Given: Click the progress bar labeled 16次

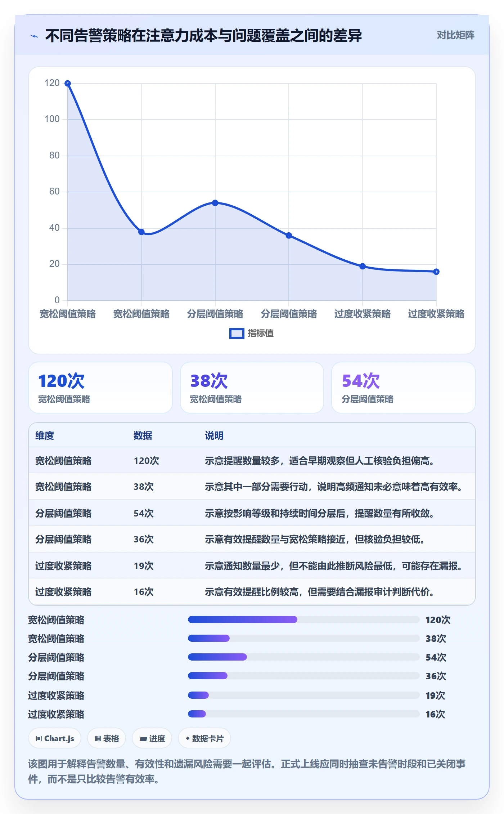Looking at the screenshot, I should pos(303,714).
